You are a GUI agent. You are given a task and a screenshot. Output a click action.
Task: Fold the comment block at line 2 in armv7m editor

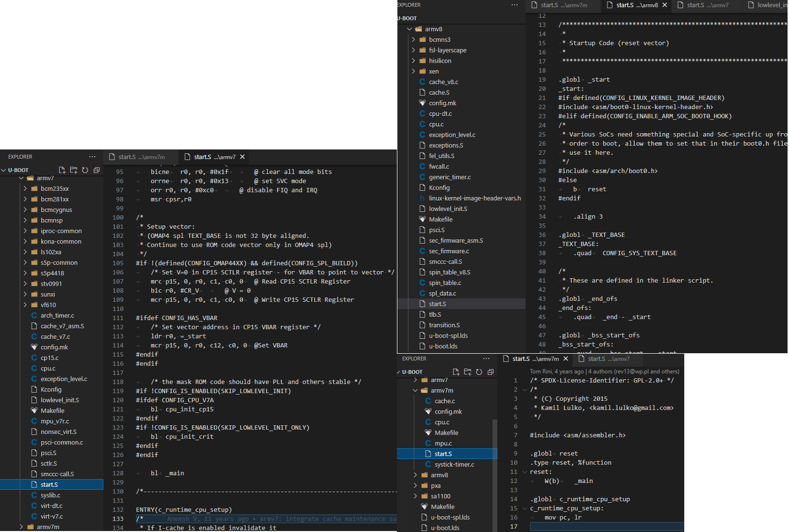click(524, 390)
